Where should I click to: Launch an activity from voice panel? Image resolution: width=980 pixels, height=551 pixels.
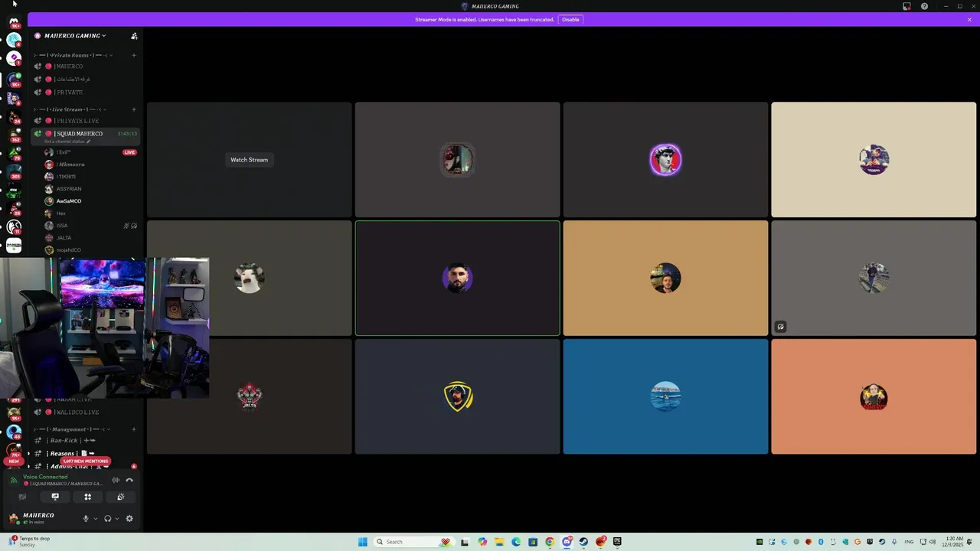pos(88,497)
